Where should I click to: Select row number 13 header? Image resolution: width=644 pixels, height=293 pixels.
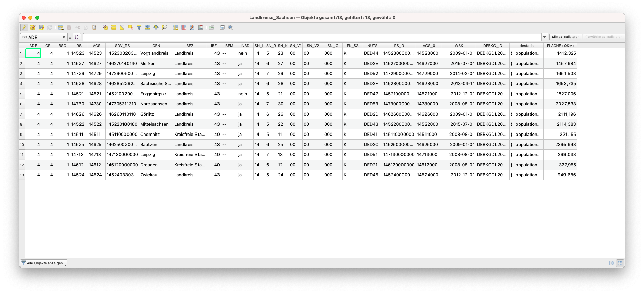22,175
